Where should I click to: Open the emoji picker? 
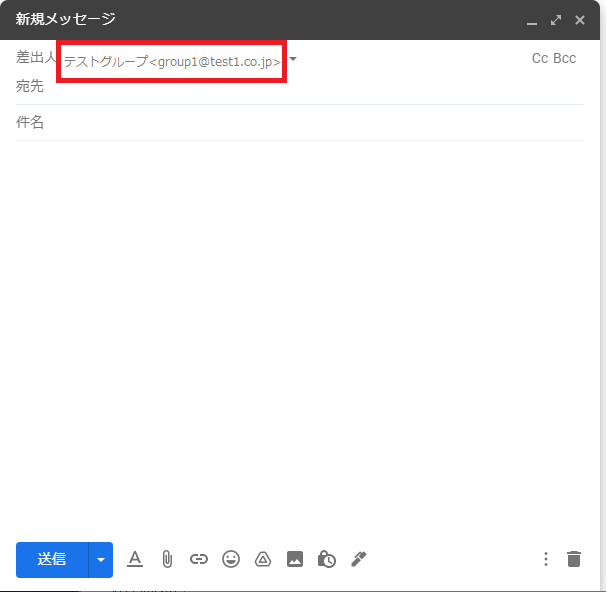pyautogui.click(x=231, y=559)
